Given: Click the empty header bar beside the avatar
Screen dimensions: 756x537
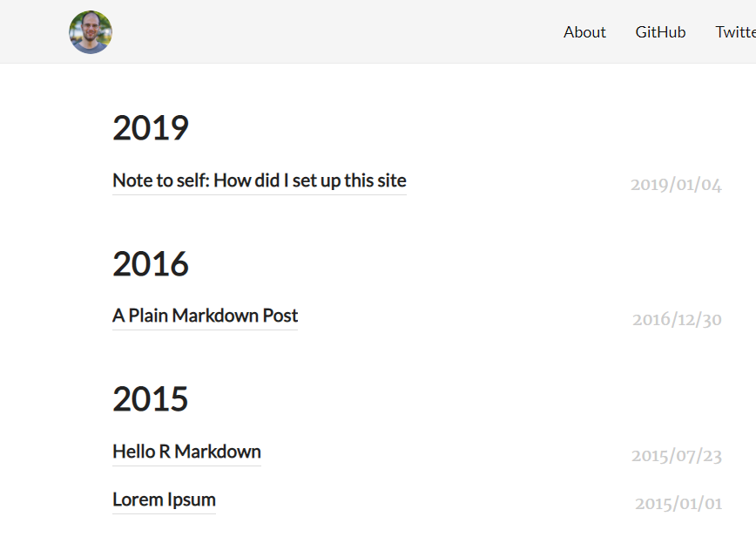Looking at the screenshot, I should coord(331,32).
